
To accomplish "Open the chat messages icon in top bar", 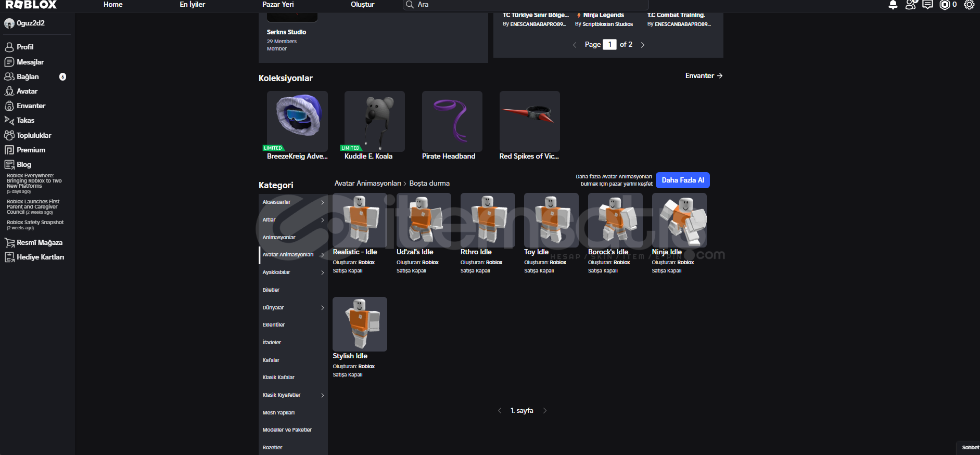I will click(927, 5).
